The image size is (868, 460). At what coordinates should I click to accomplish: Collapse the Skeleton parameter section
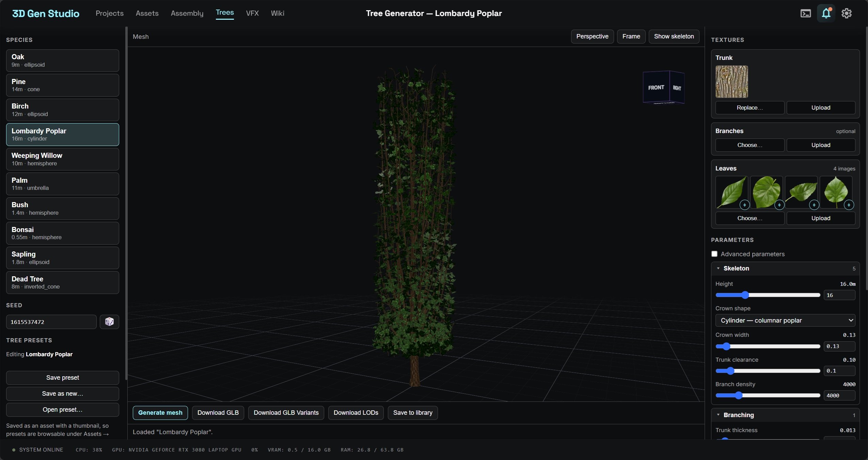(x=785, y=268)
